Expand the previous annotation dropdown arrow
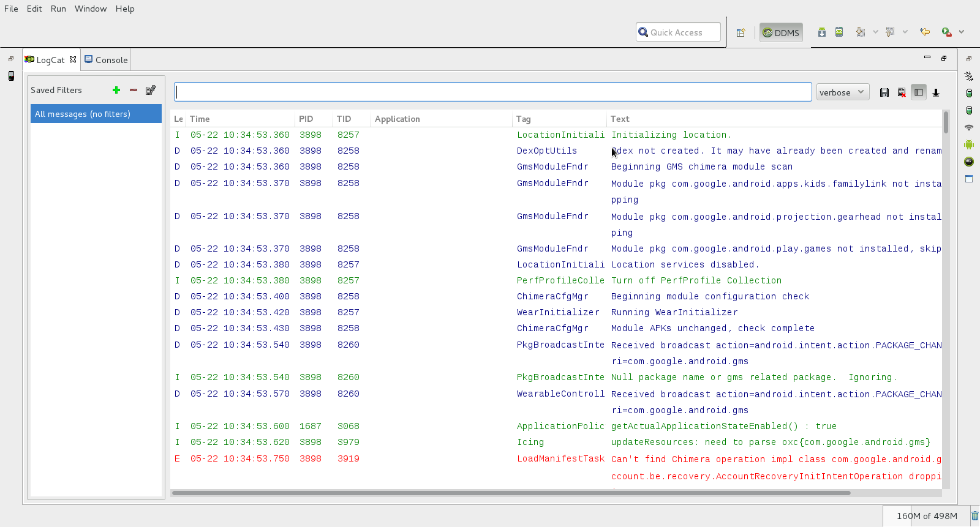Screen dimensions: 980x527 (x=905, y=32)
